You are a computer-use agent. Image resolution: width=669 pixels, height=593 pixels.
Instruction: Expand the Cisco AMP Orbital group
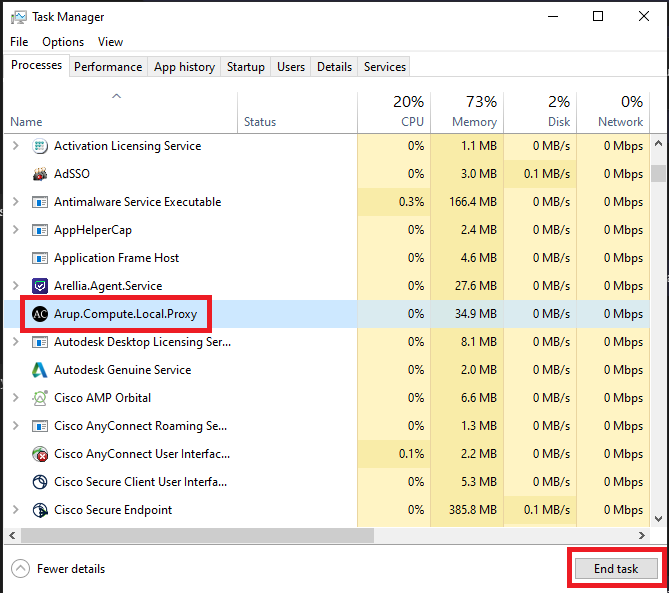click(x=16, y=398)
